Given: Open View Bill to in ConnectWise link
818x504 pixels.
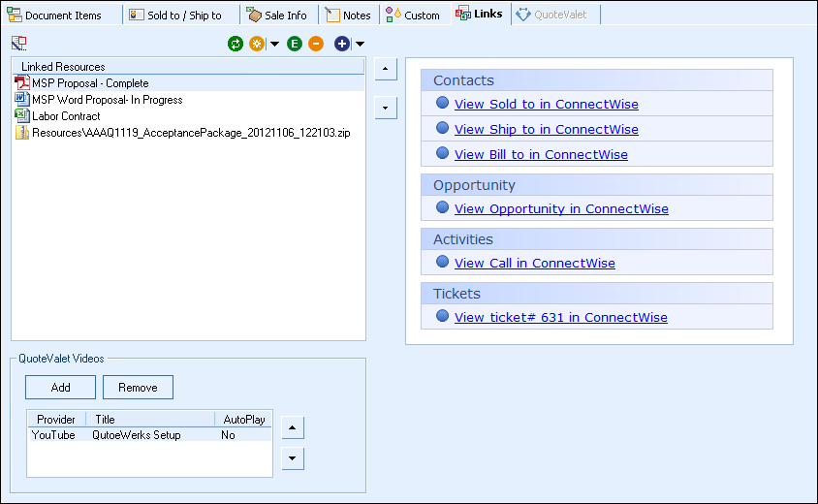Looking at the screenshot, I should (x=541, y=154).
